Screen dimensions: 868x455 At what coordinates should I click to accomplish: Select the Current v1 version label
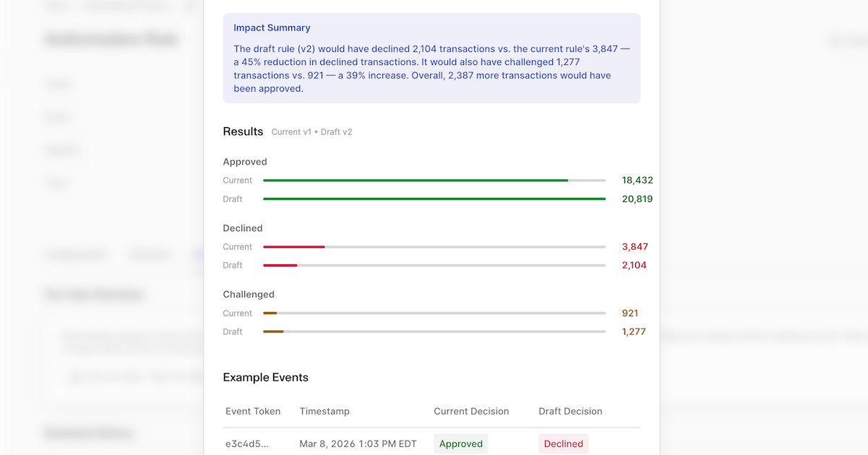pyautogui.click(x=291, y=132)
